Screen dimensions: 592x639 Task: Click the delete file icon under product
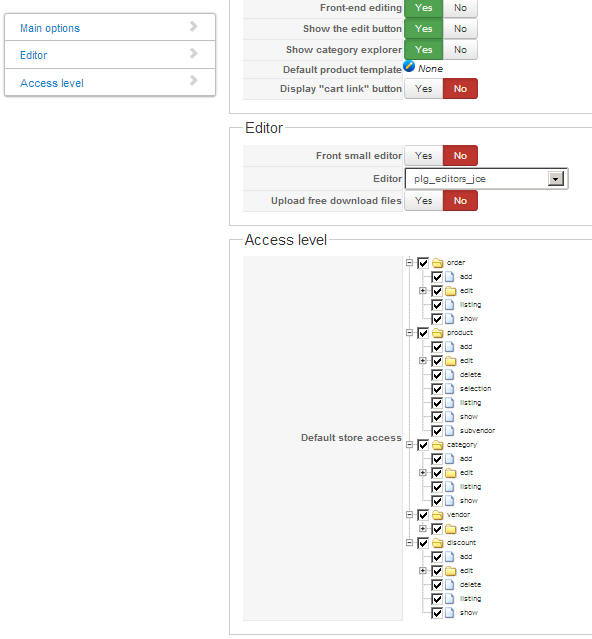pyautogui.click(x=449, y=375)
